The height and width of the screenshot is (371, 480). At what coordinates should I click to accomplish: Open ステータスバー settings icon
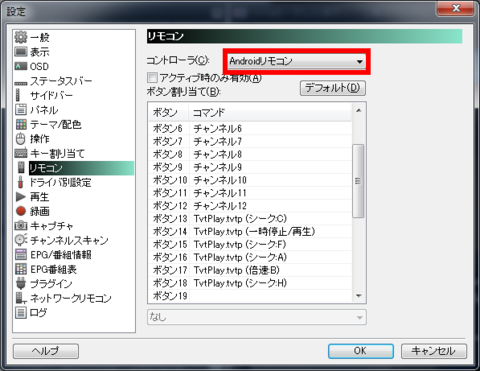[x=21, y=83]
